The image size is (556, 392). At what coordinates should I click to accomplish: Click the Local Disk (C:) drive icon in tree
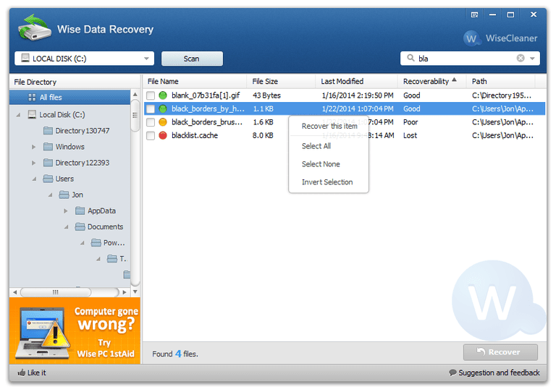(32, 115)
